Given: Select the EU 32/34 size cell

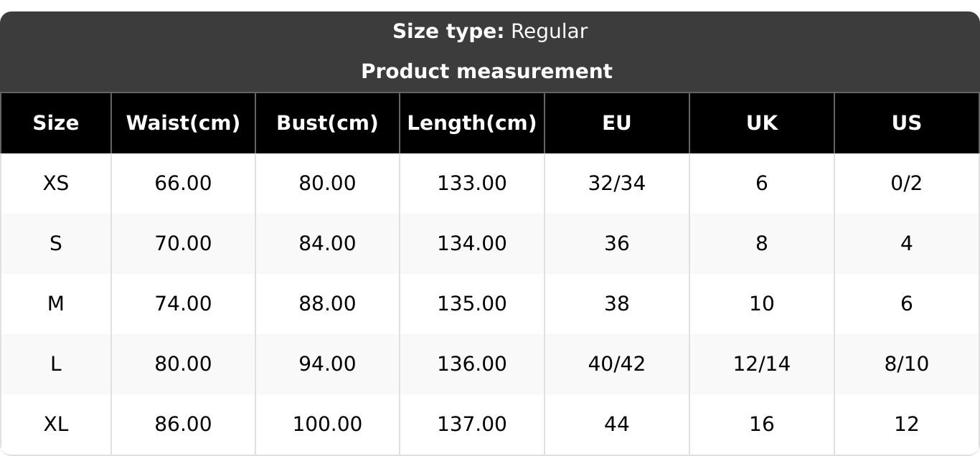Looking at the screenshot, I should coord(616,184).
